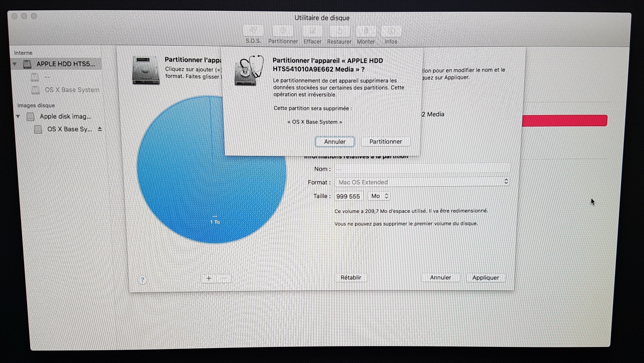
Task: Add a partition with the plus button
Action: click(209, 278)
